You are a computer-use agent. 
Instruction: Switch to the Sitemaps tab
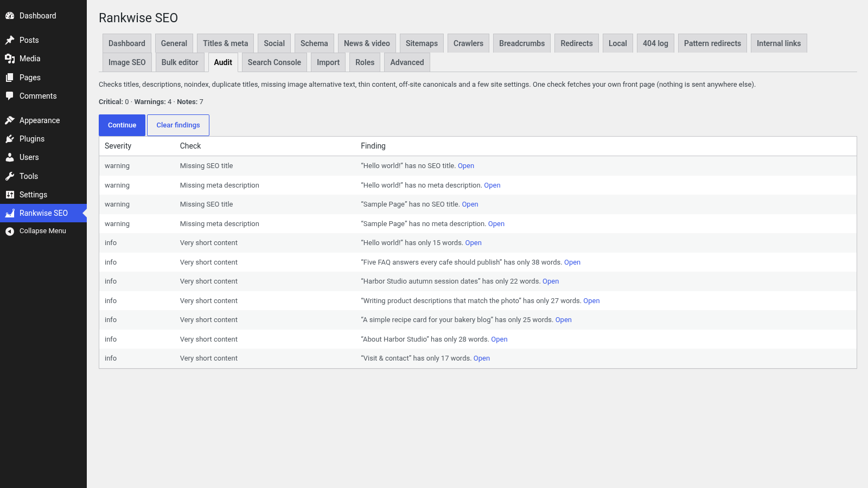point(422,43)
